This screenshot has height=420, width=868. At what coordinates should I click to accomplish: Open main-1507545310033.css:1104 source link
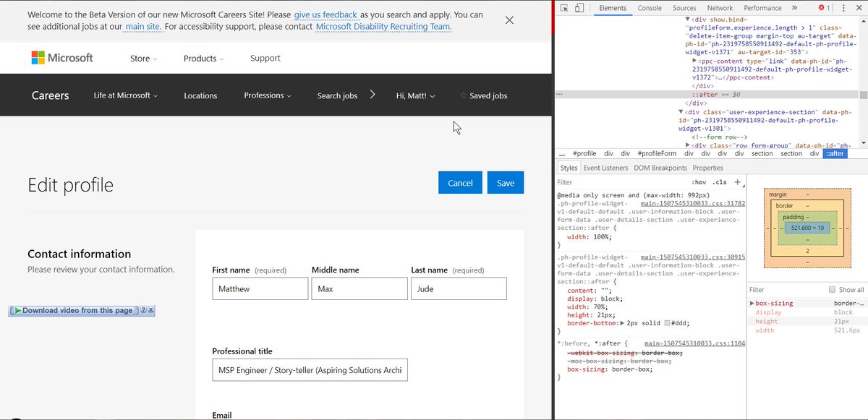coord(694,343)
